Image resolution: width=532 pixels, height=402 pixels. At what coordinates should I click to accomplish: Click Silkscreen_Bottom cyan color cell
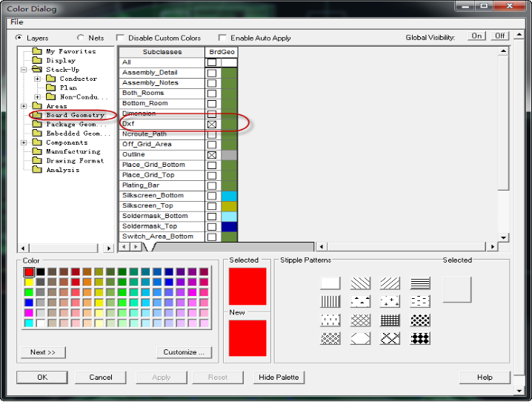click(x=229, y=196)
